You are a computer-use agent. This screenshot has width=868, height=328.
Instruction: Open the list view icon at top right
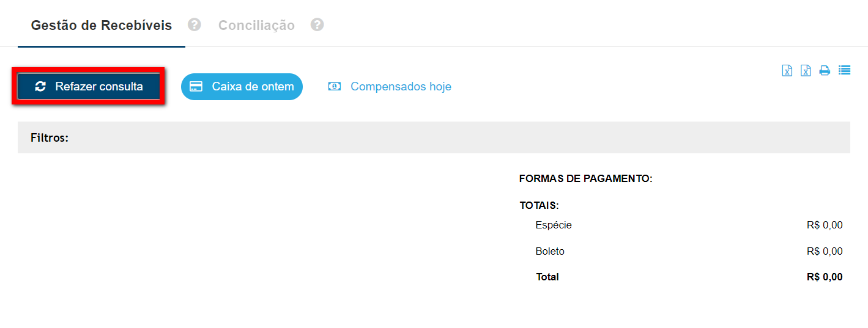click(x=844, y=70)
